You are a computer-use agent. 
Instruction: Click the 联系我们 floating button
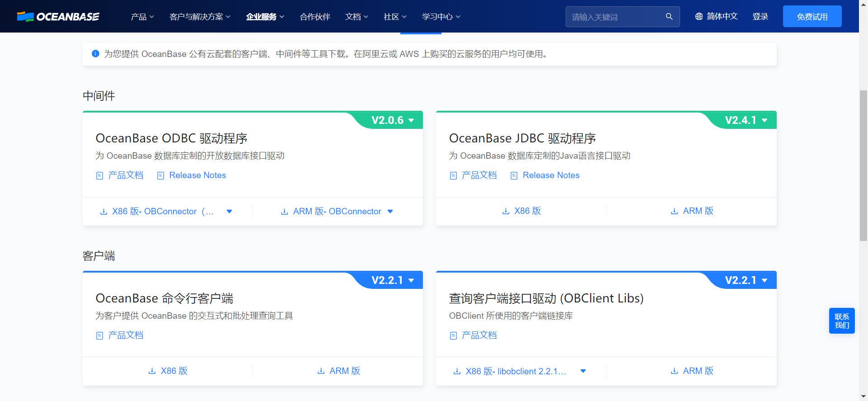[842, 321]
